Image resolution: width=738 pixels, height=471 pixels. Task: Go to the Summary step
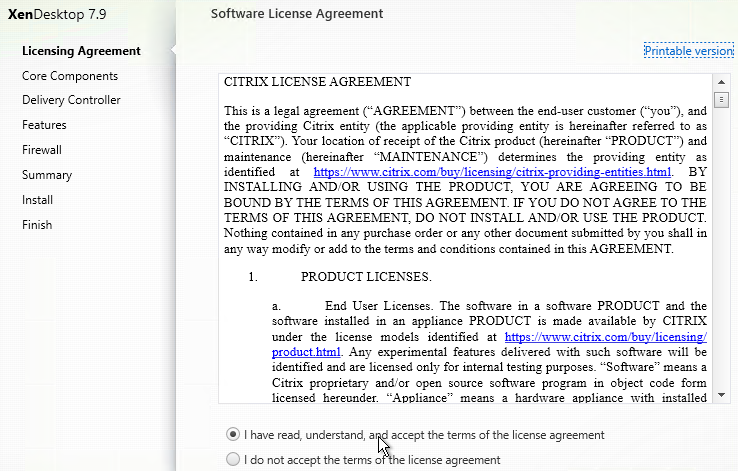tap(47, 175)
